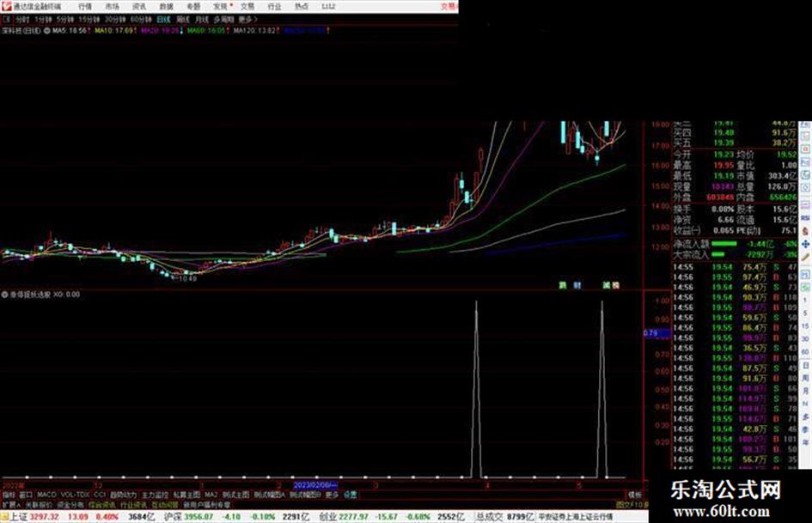This screenshot has width=812, height=523.
Task: Click the yellow 税 marker icon under the chart
Action: tap(616, 285)
